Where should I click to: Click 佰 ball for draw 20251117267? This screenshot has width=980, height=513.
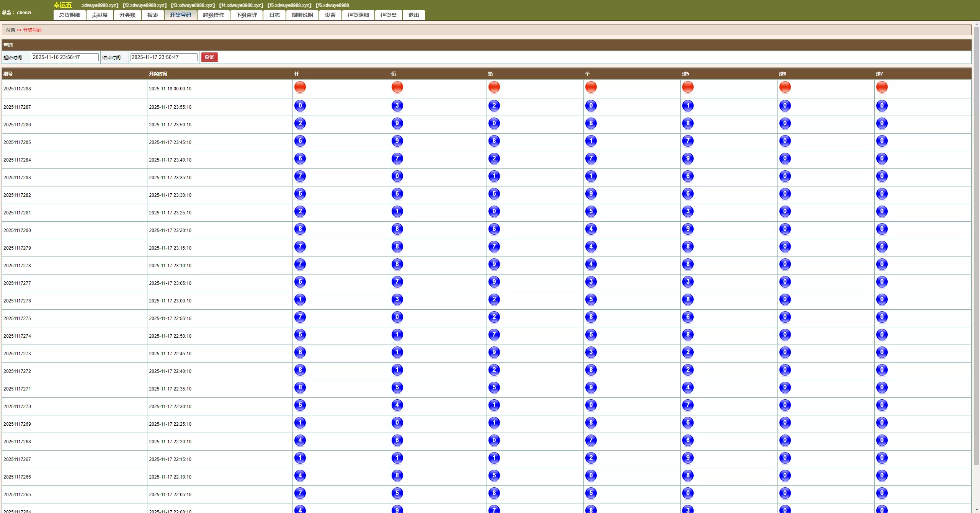(x=397, y=458)
